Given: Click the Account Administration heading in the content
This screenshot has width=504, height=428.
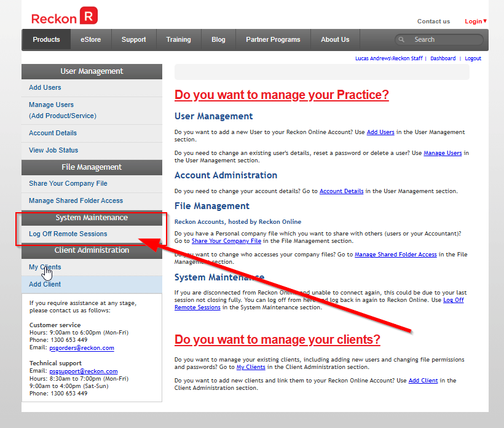Looking at the screenshot, I should (x=226, y=175).
